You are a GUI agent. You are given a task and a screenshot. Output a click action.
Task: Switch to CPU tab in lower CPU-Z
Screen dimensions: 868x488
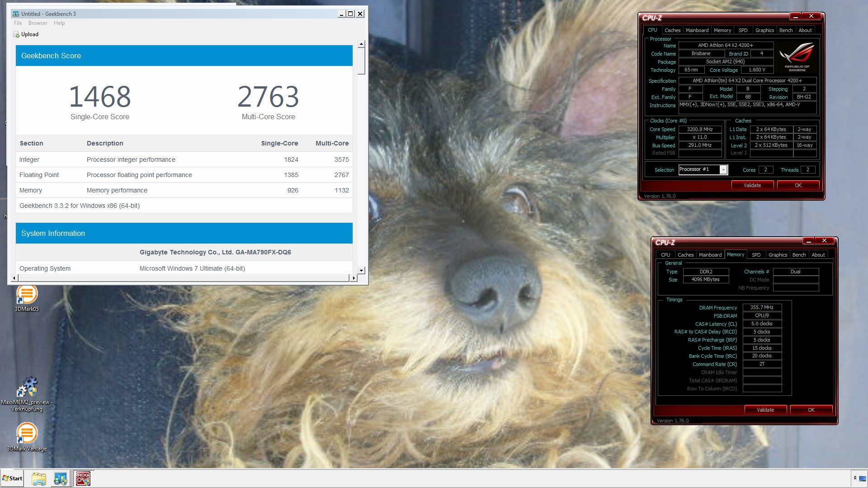click(665, 255)
